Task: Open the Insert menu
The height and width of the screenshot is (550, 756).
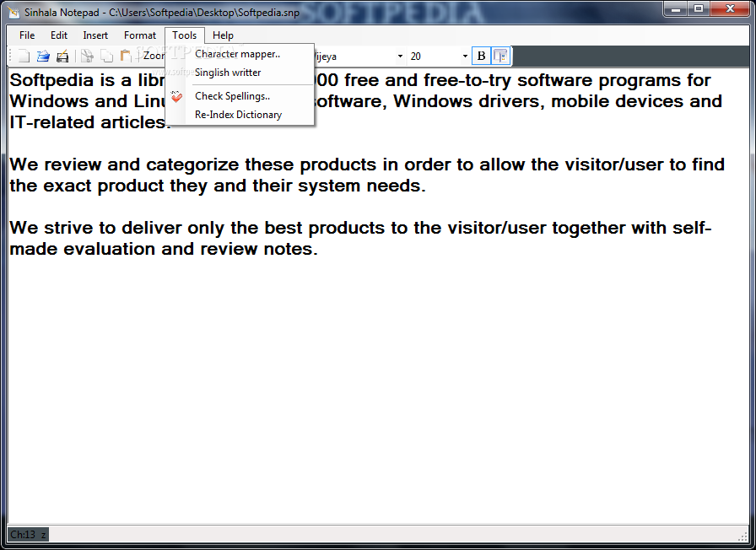Action: pos(95,35)
